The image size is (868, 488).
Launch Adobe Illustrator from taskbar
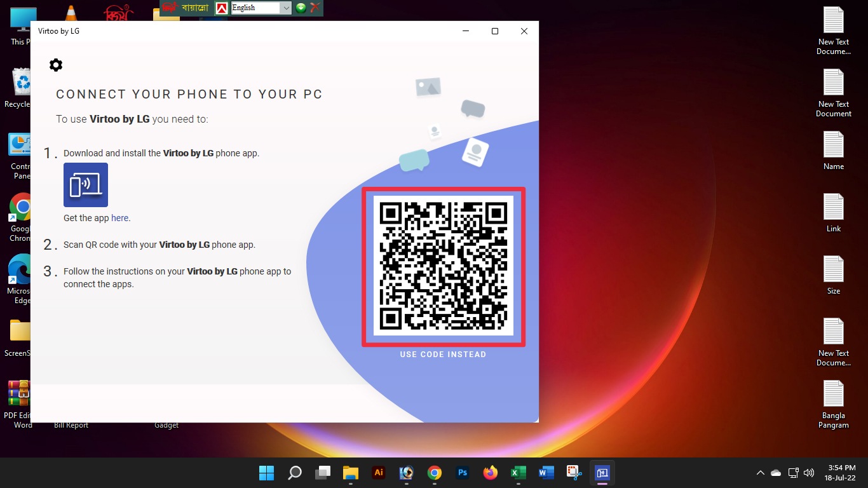coord(379,473)
